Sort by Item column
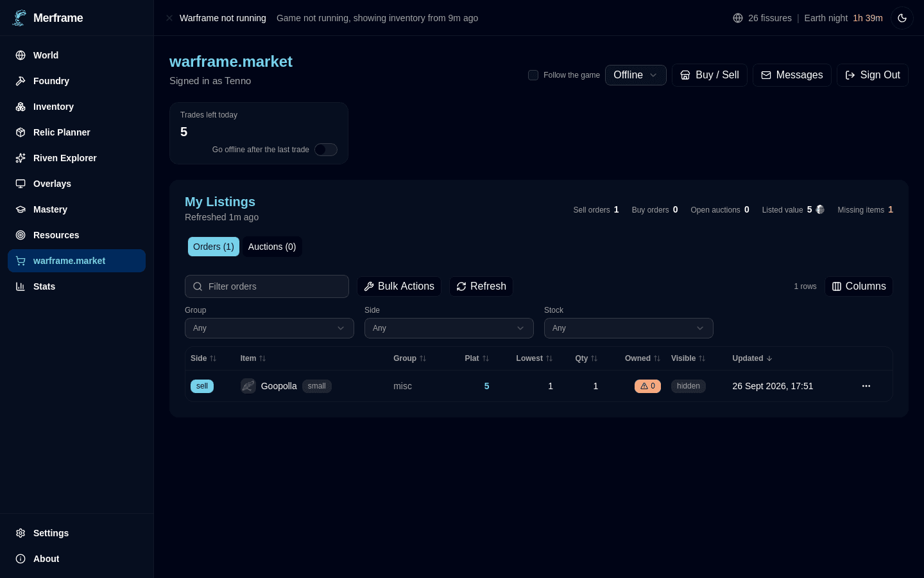This screenshot has height=578, width=924. pos(253,358)
